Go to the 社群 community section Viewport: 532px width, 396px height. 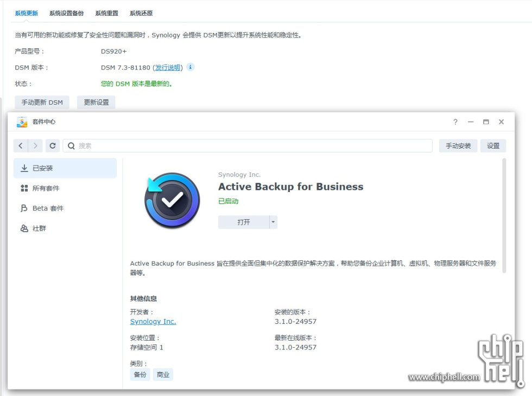pos(65,228)
